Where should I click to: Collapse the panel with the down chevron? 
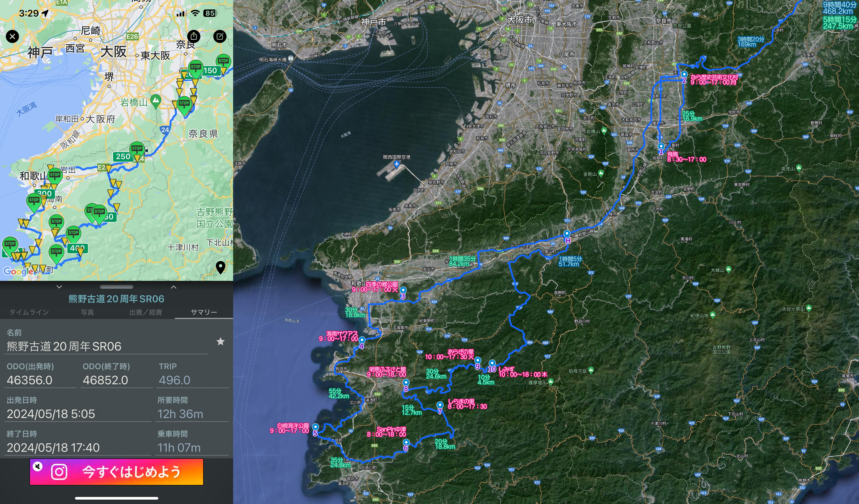pyautogui.click(x=59, y=287)
